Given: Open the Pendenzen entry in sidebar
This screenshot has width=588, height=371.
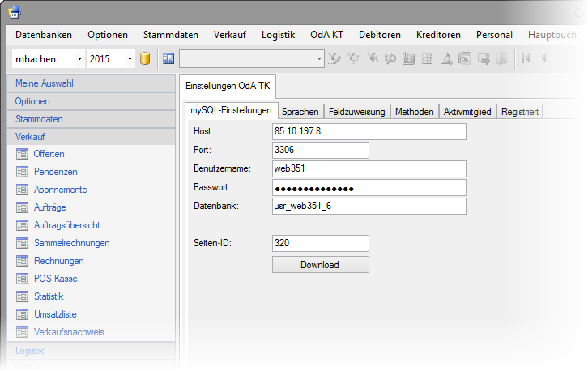Looking at the screenshot, I should click(54, 172).
